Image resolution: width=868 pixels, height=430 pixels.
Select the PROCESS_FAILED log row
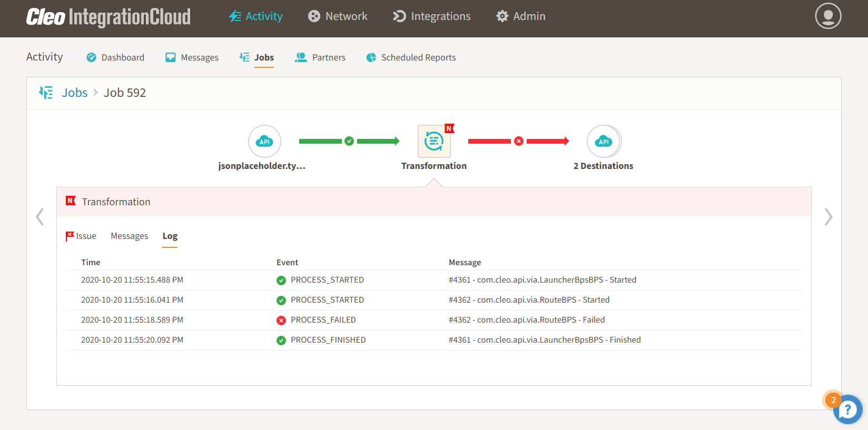(x=323, y=320)
